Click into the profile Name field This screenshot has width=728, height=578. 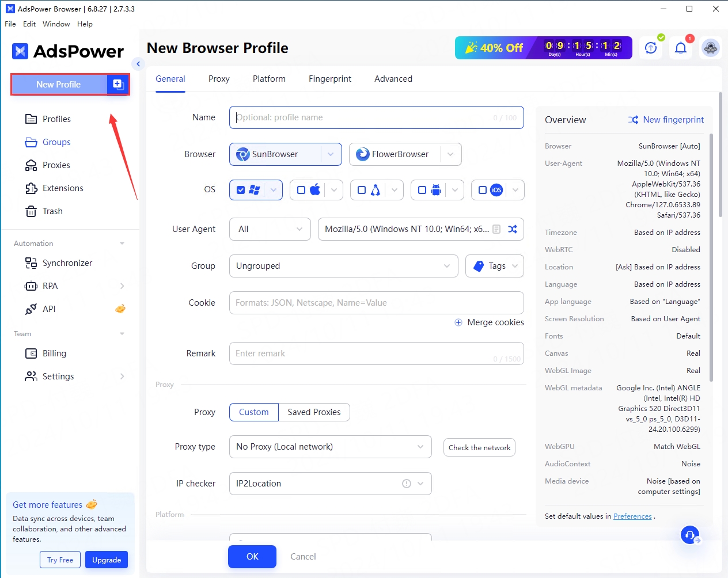363,117
